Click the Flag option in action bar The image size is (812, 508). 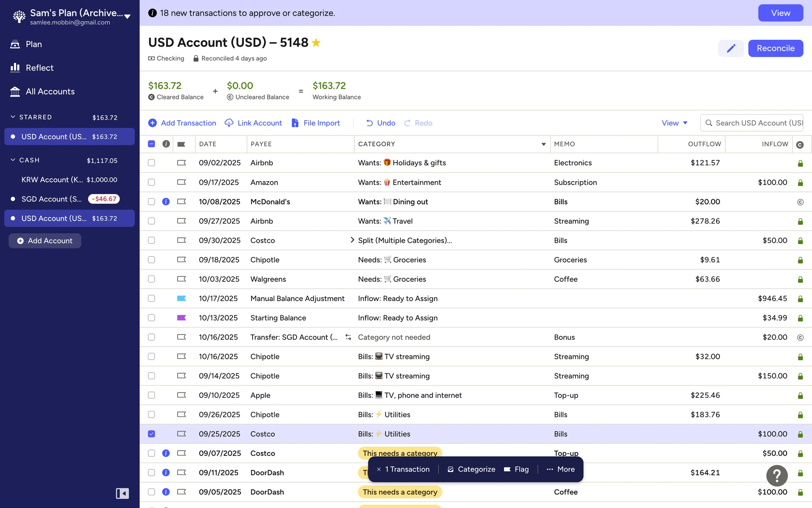516,469
